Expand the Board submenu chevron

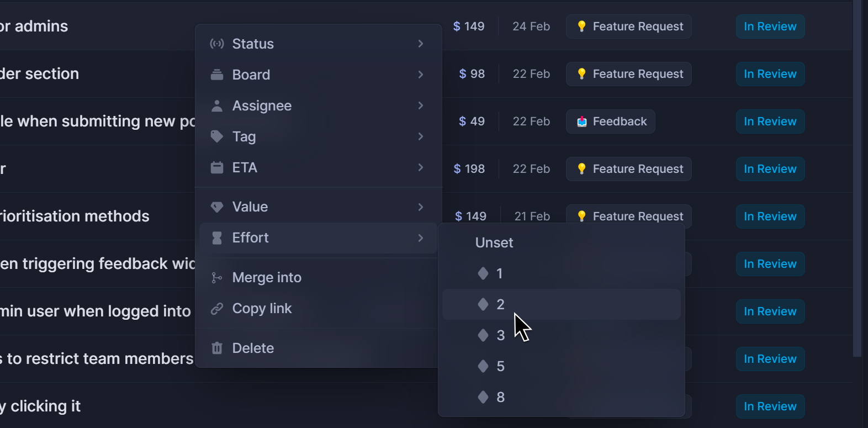tap(421, 75)
